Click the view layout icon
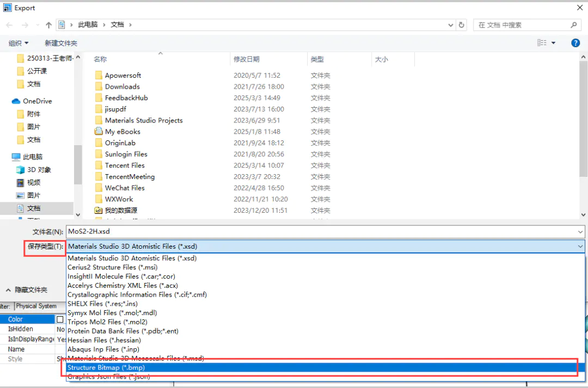Image resolution: width=588 pixels, height=388 pixels. coord(542,43)
